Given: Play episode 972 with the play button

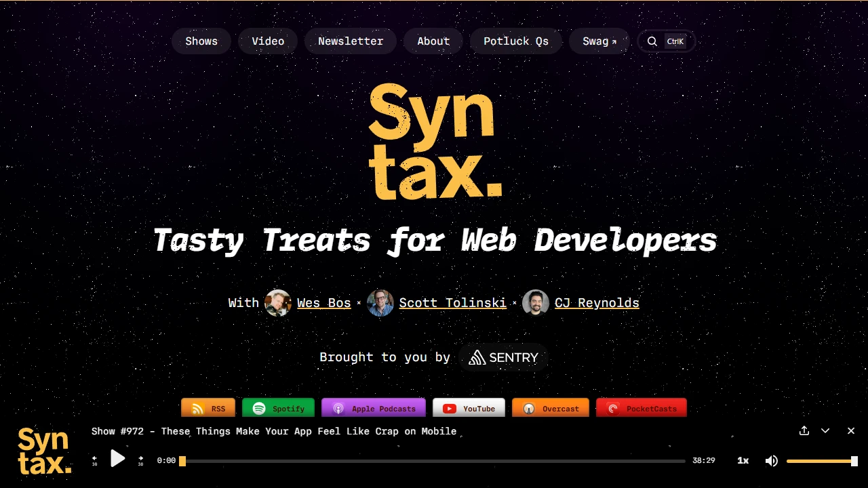Looking at the screenshot, I should 118,459.
